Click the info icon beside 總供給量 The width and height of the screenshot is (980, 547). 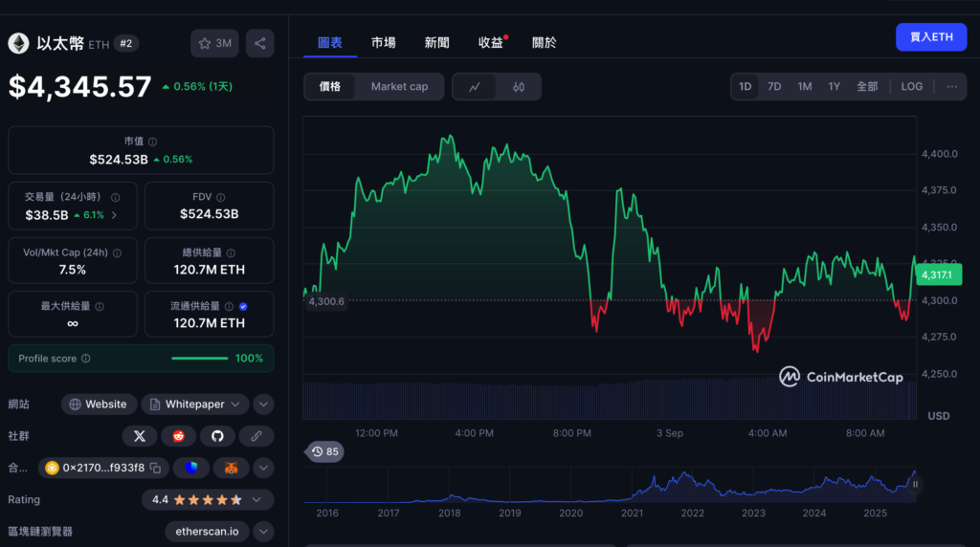[x=231, y=252]
